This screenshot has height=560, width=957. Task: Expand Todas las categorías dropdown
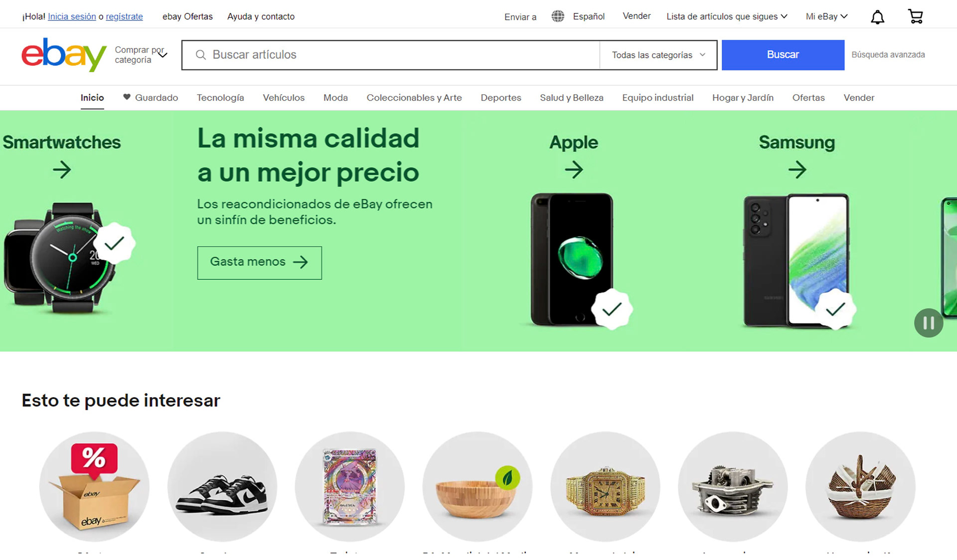click(x=658, y=55)
